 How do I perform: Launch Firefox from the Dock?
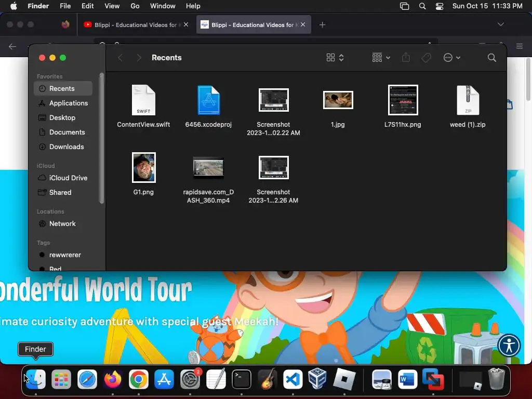pyautogui.click(x=113, y=379)
